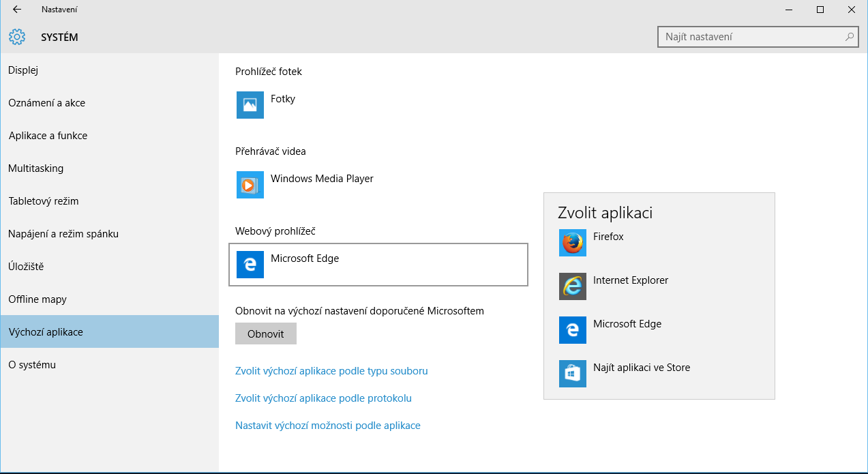
Task: Select the Internet Explorer icon
Action: (572, 286)
